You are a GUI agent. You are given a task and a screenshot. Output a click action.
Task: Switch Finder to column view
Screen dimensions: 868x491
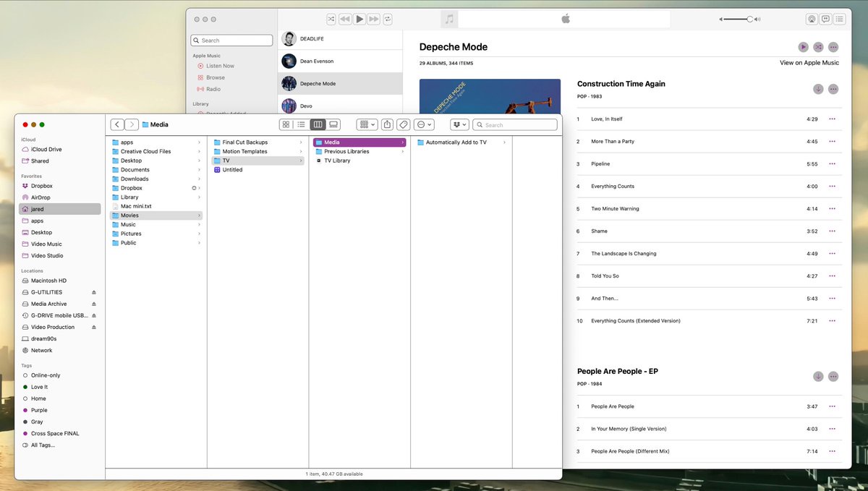coord(318,124)
